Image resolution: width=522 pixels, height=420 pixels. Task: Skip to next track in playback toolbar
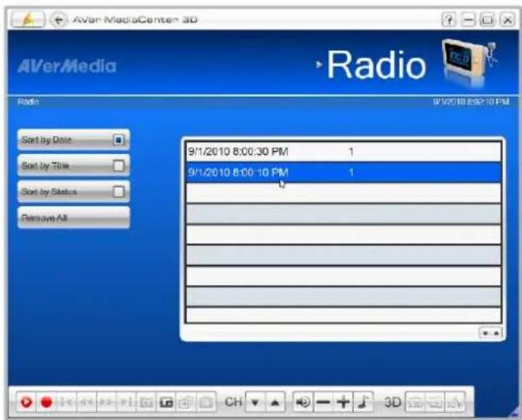click(x=126, y=402)
